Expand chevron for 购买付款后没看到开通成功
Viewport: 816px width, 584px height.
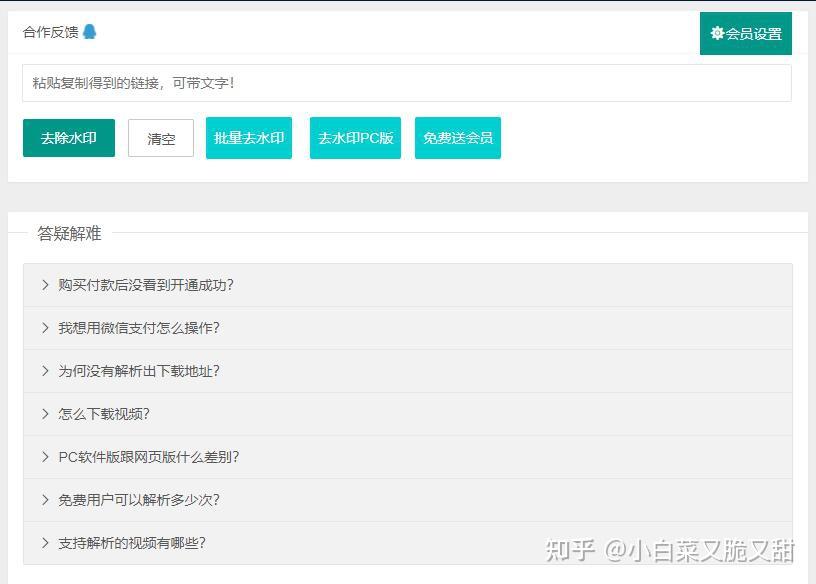45,285
